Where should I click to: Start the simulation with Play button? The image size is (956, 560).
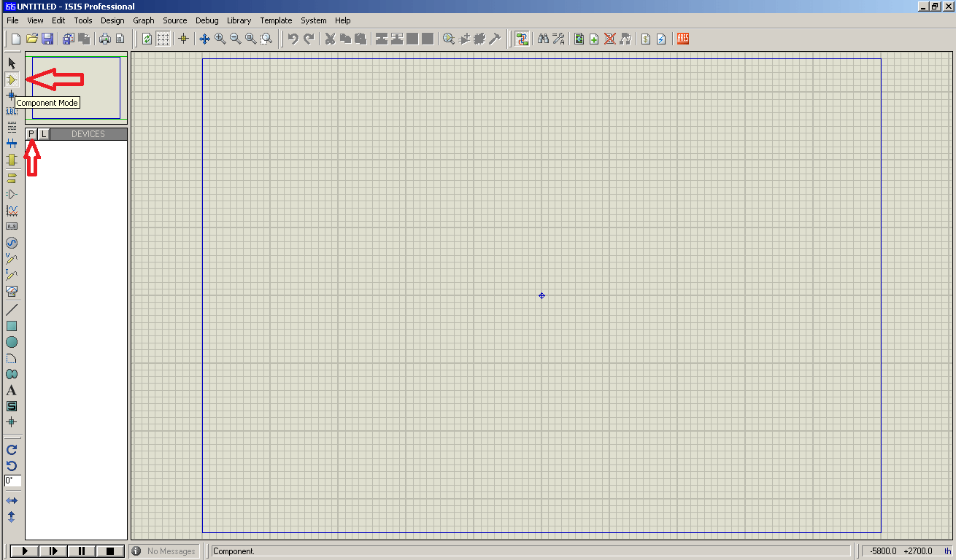click(x=25, y=551)
